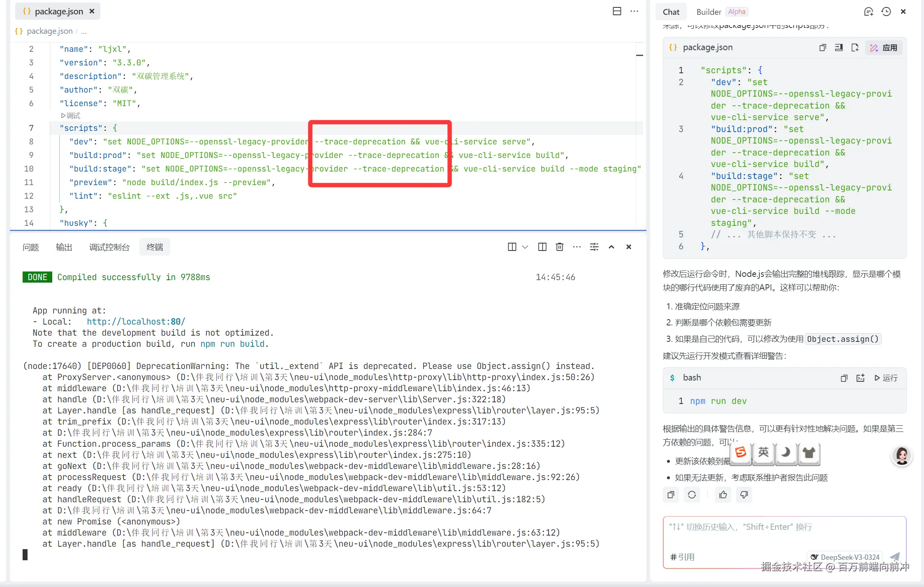Copy the package.json code block

pyautogui.click(x=822, y=47)
